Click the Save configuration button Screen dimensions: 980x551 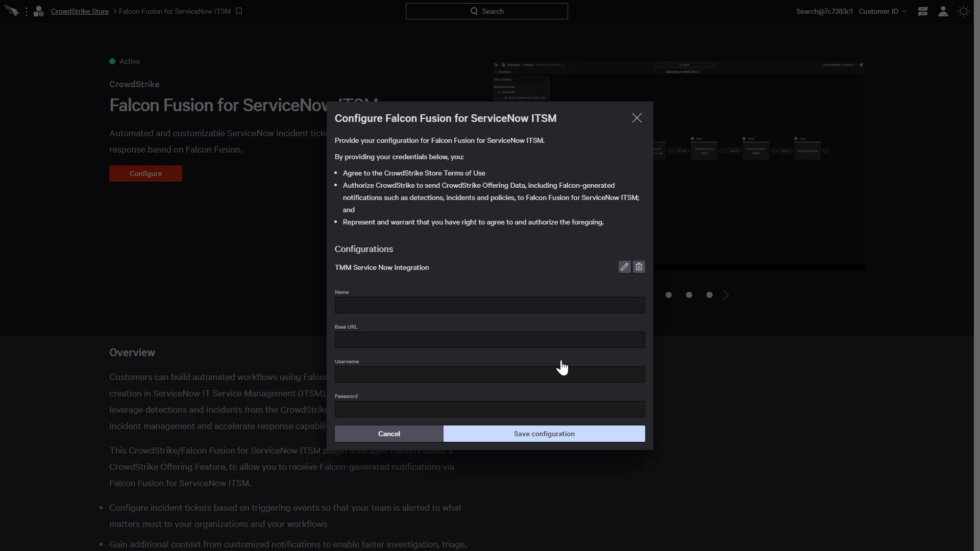point(544,433)
